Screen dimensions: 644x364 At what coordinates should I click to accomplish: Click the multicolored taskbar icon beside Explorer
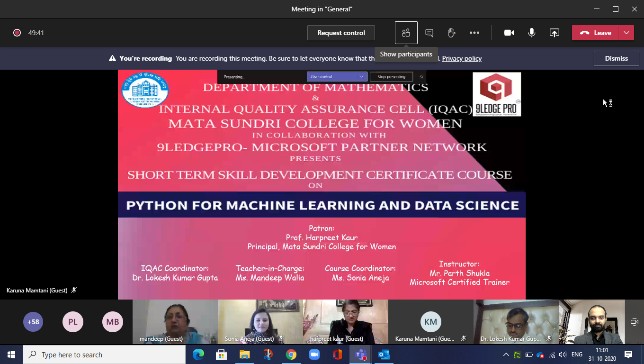(x=268, y=355)
